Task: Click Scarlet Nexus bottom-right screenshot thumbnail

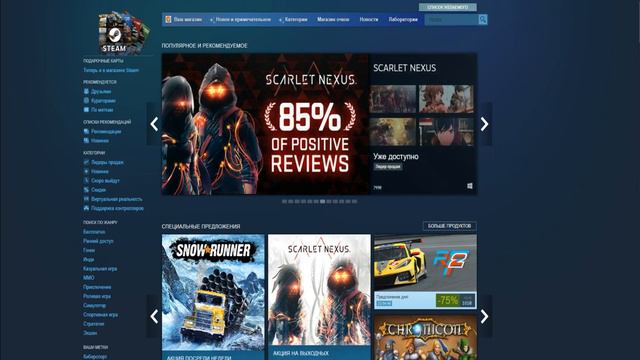Action: click(x=446, y=132)
